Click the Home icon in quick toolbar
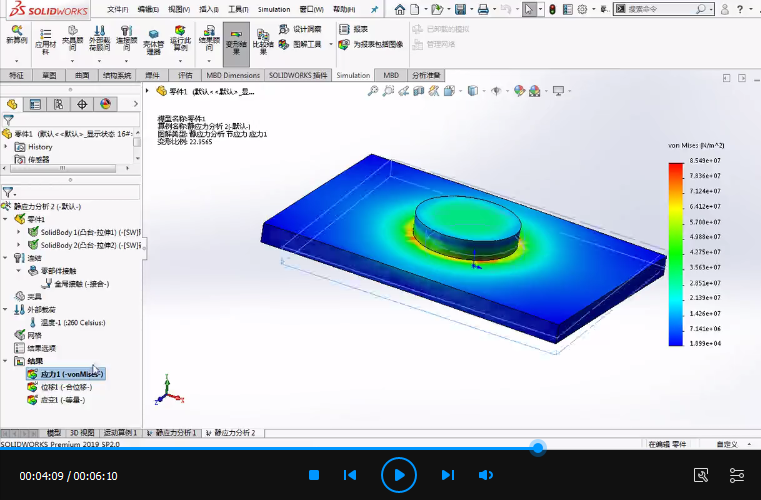 (x=399, y=9)
